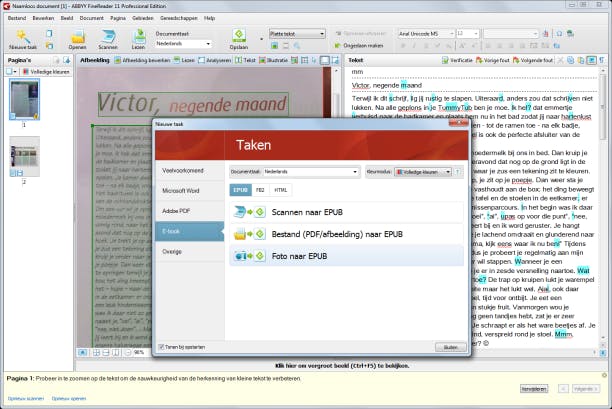Click the Sluiten button in dialog
This screenshot has height=409, width=612.
click(x=450, y=347)
